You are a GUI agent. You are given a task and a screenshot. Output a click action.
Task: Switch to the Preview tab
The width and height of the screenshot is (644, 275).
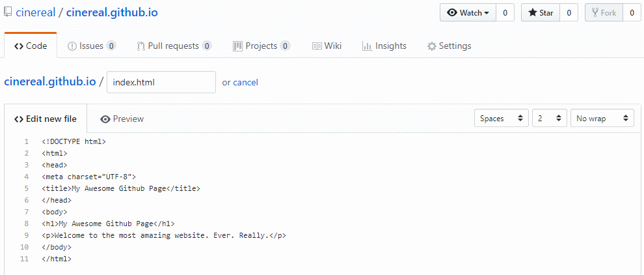click(122, 119)
